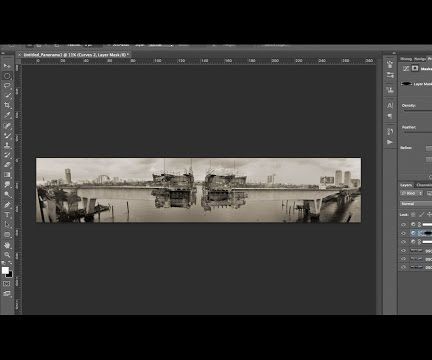
Task: Select the Healing Brush tool
Action: [x=7, y=126]
